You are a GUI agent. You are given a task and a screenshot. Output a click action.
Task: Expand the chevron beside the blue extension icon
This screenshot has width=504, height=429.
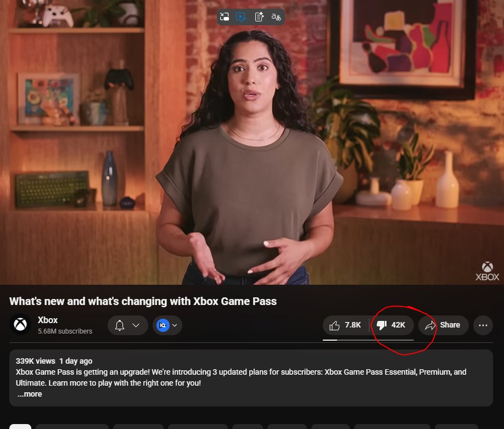(x=175, y=325)
